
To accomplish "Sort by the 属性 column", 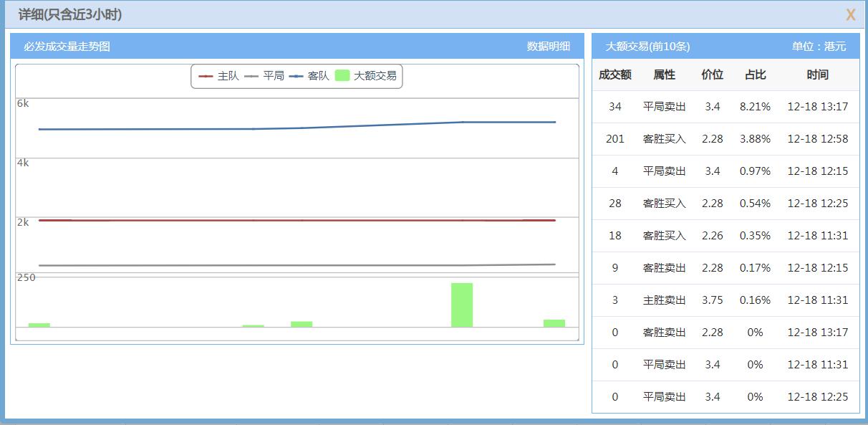I will (662, 74).
